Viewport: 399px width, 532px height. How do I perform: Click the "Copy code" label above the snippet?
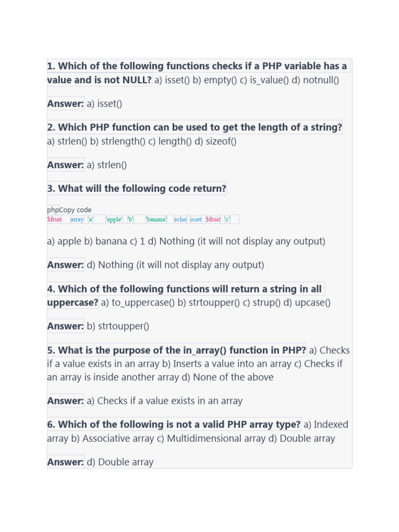coord(76,210)
